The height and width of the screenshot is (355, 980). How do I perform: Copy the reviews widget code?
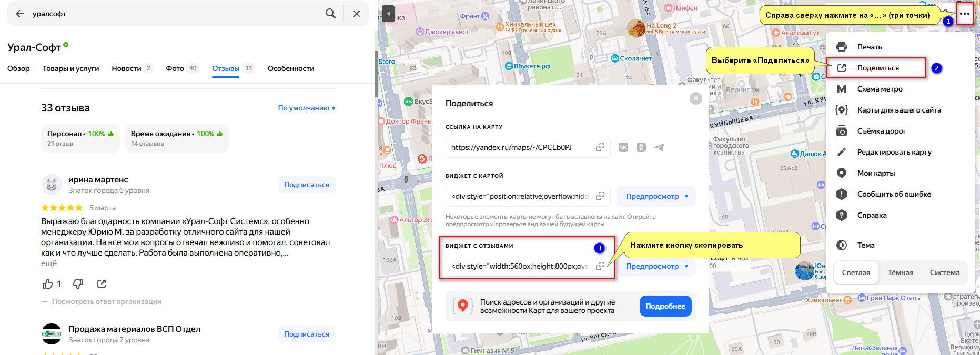pos(600,266)
